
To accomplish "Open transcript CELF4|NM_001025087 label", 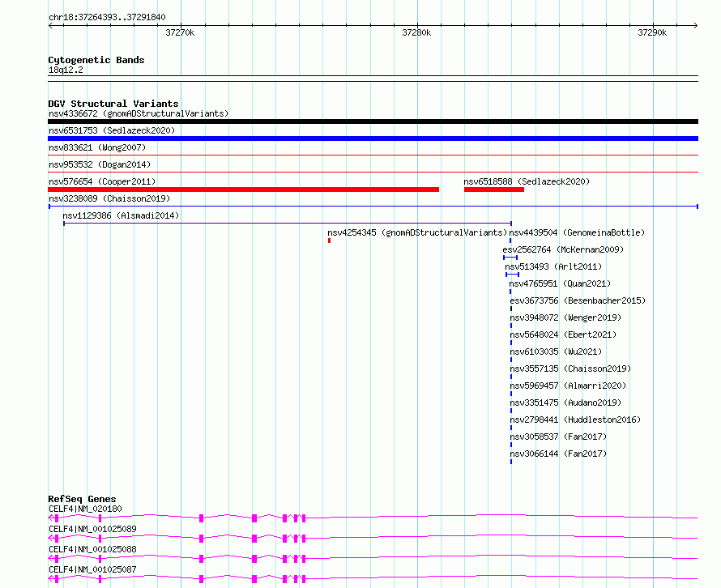I will click(x=92, y=569).
